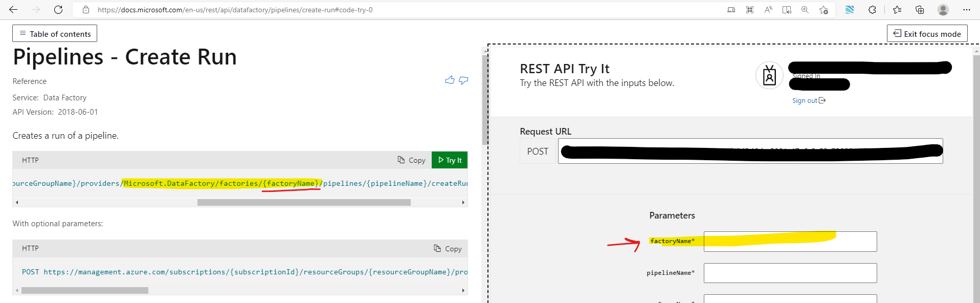
Task: Open the Extensions puzzle menu
Action: coord(872,10)
